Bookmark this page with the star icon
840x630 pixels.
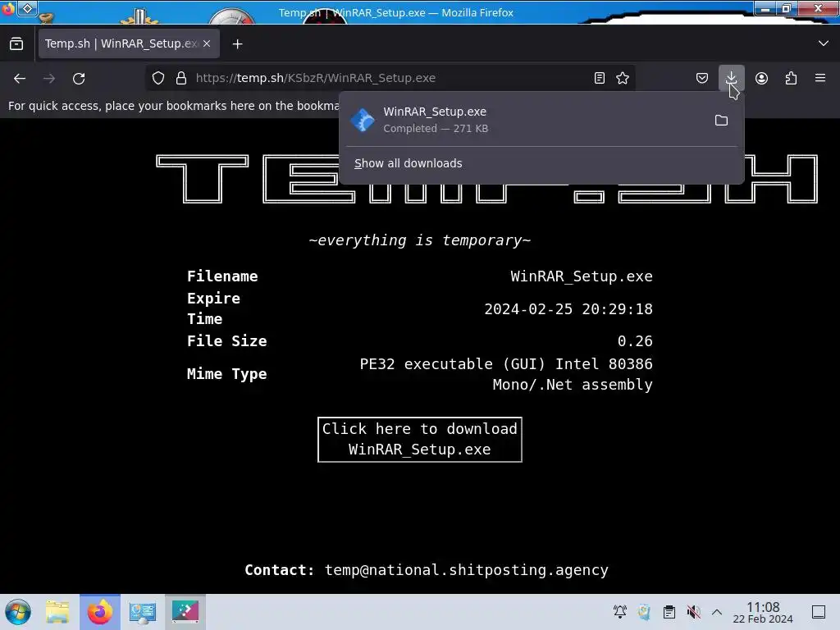[623, 78]
